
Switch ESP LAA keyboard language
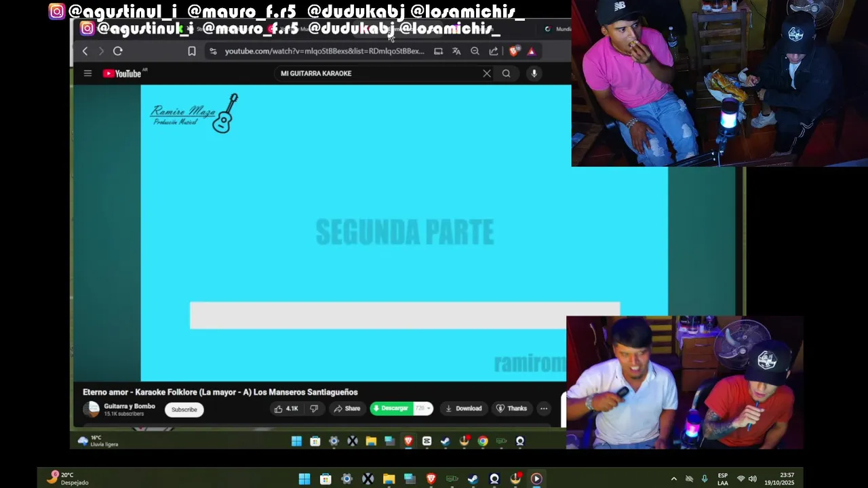tap(723, 479)
